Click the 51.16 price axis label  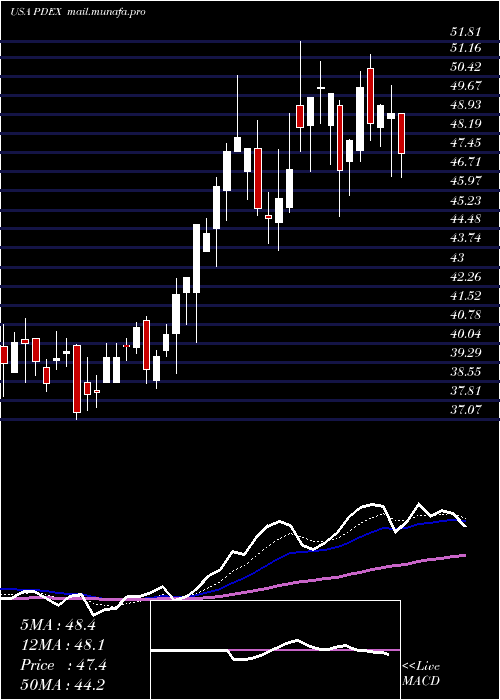click(x=465, y=48)
